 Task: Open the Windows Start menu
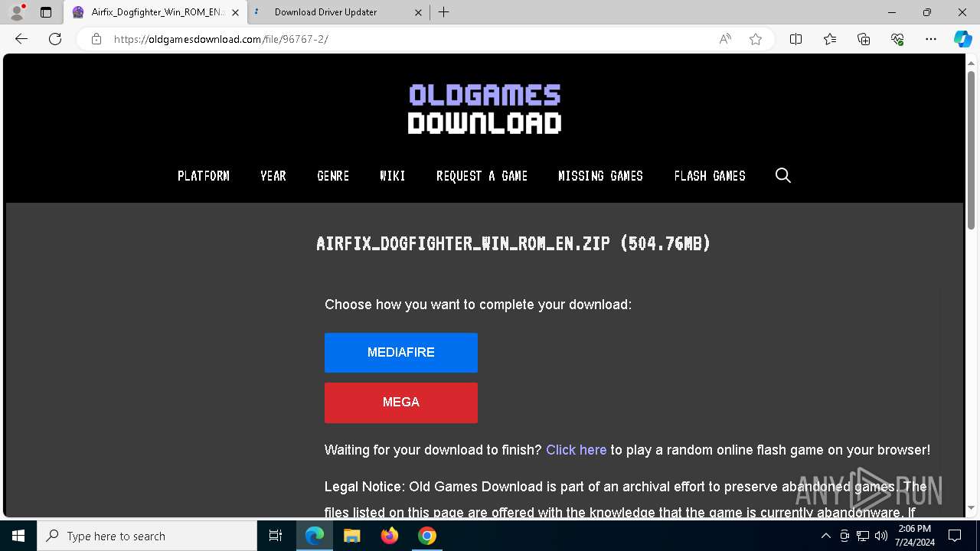coord(18,536)
